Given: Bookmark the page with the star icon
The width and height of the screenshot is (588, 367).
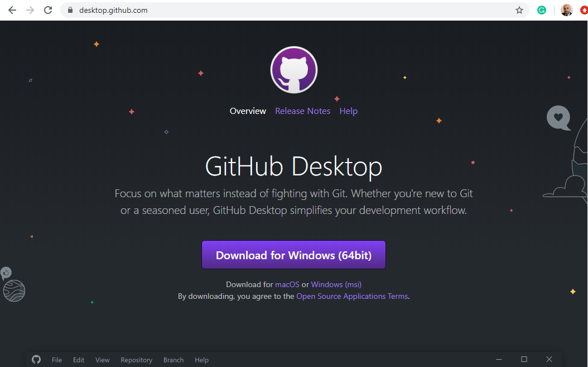Looking at the screenshot, I should (519, 9).
